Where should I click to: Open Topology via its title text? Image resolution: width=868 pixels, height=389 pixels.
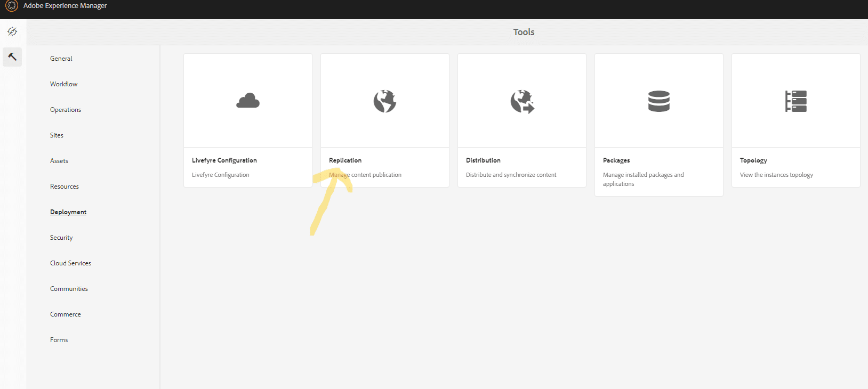[x=753, y=160]
